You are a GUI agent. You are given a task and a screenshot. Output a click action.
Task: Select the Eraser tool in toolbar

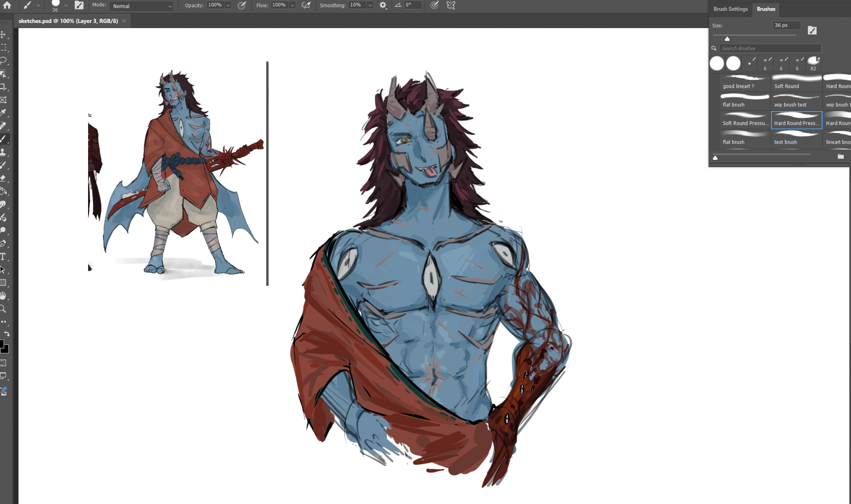(3, 178)
